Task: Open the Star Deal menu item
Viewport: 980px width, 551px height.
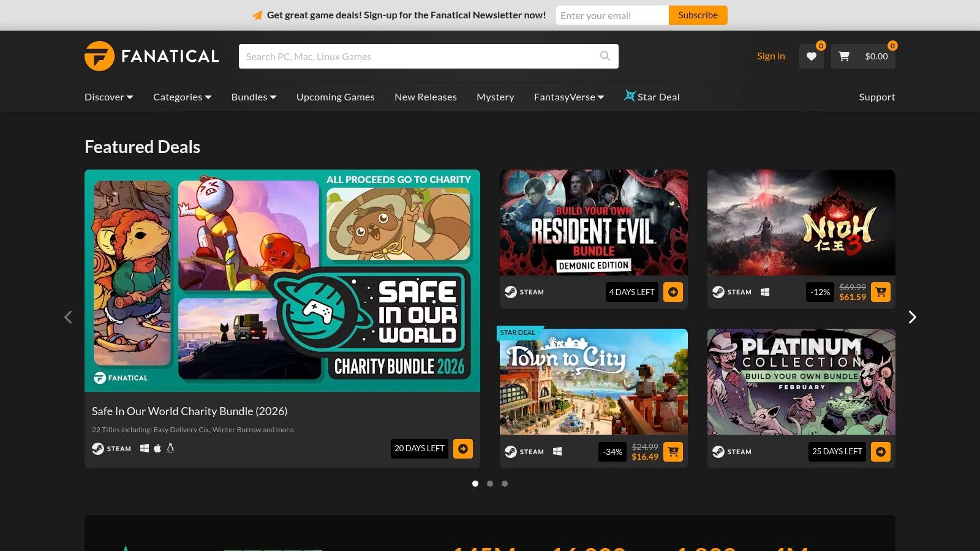Action: pos(652,97)
